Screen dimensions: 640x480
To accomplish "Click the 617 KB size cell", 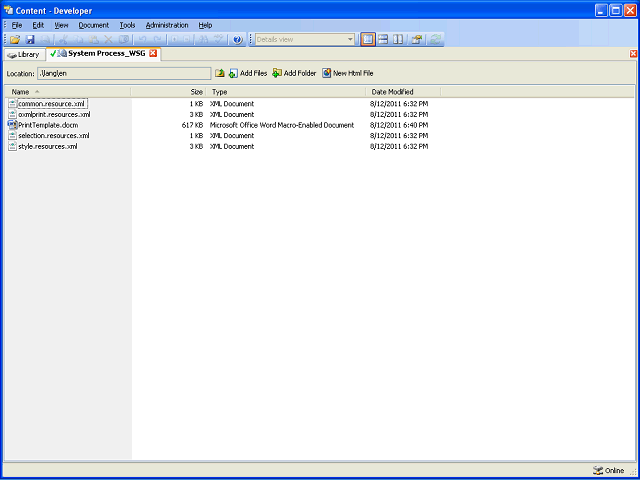I will 192,125.
